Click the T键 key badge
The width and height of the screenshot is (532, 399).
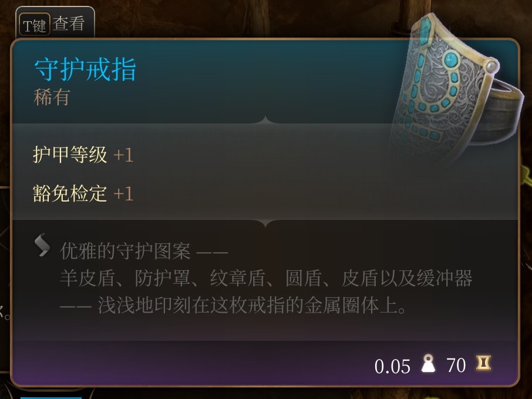(34, 25)
